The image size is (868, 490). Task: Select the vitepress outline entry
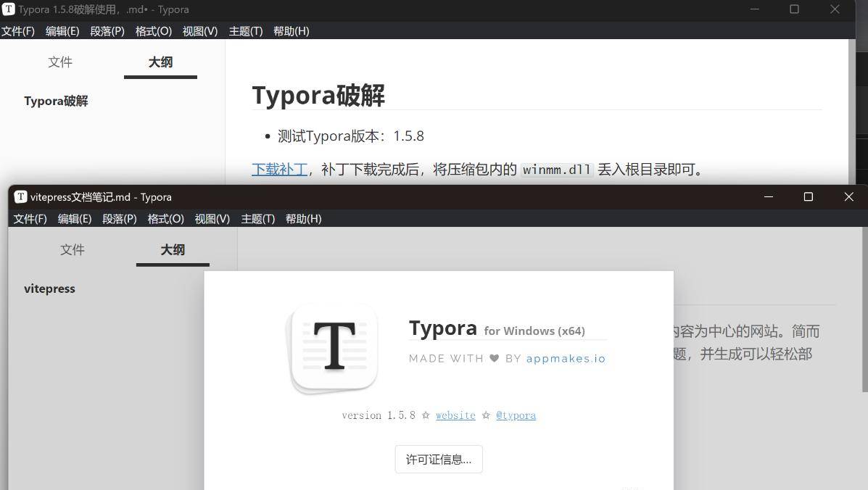pyautogui.click(x=49, y=288)
